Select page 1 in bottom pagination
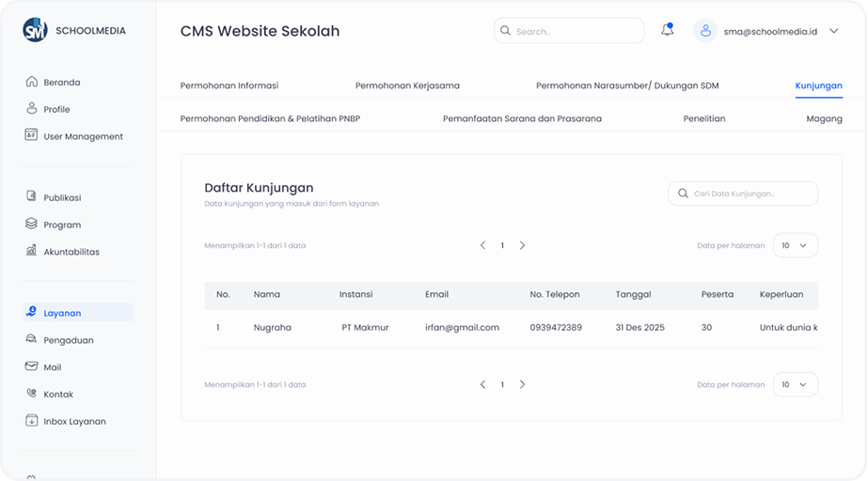The image size is (868, 481). click(502, 385)
